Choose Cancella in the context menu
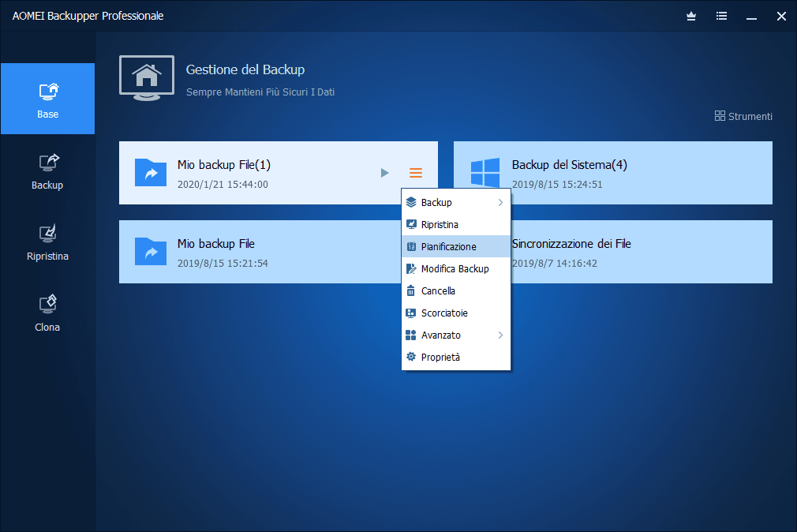Viewport: 797px width, 532px height. [456, 291]
